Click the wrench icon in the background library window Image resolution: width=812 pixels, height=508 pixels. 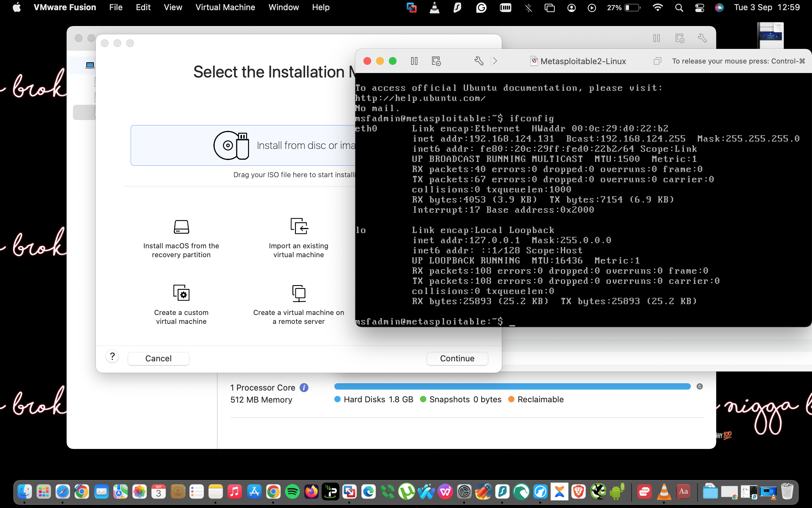[702, 38]
